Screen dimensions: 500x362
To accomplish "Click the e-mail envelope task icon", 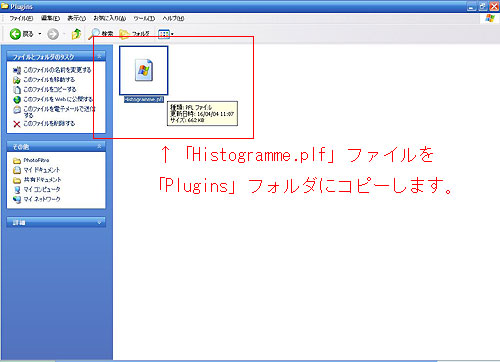I will [x=17, y=110].
